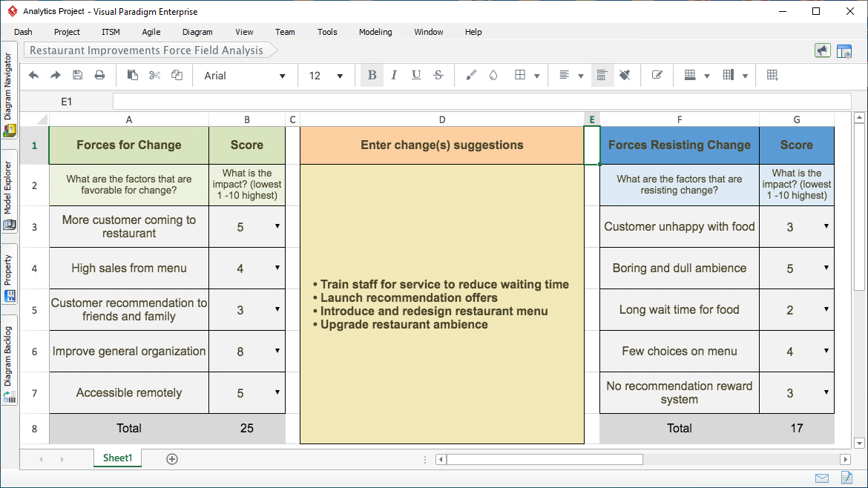Image resolution: width=868 pixels, height=488 pixels.
Task: Select the green announcement icon near top right
Action: pos(822,50)
